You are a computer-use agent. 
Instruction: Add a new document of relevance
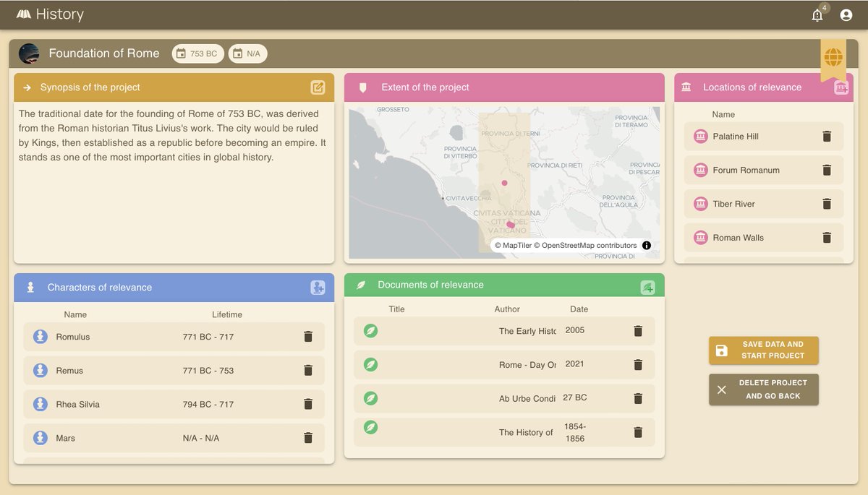650,285
